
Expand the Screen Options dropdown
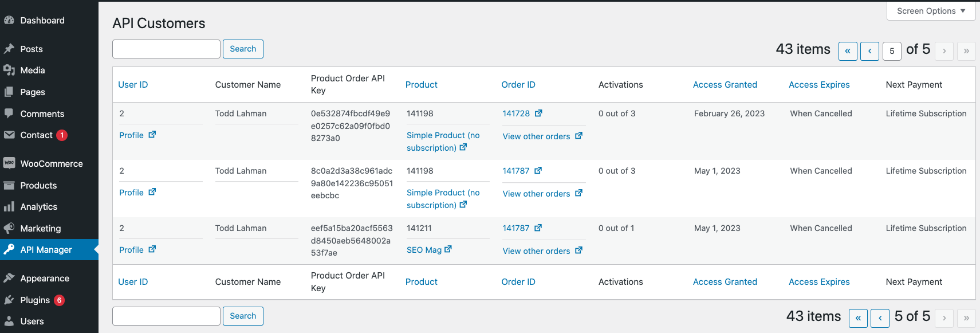click(930, 11)
